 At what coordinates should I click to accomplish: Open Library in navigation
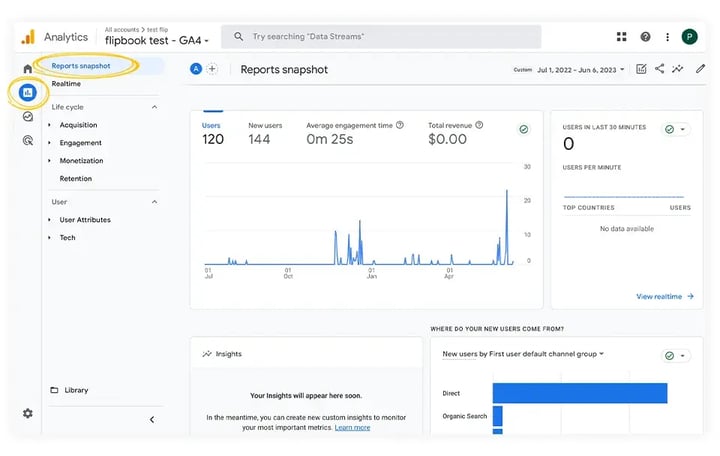click(x=76, y=390)
